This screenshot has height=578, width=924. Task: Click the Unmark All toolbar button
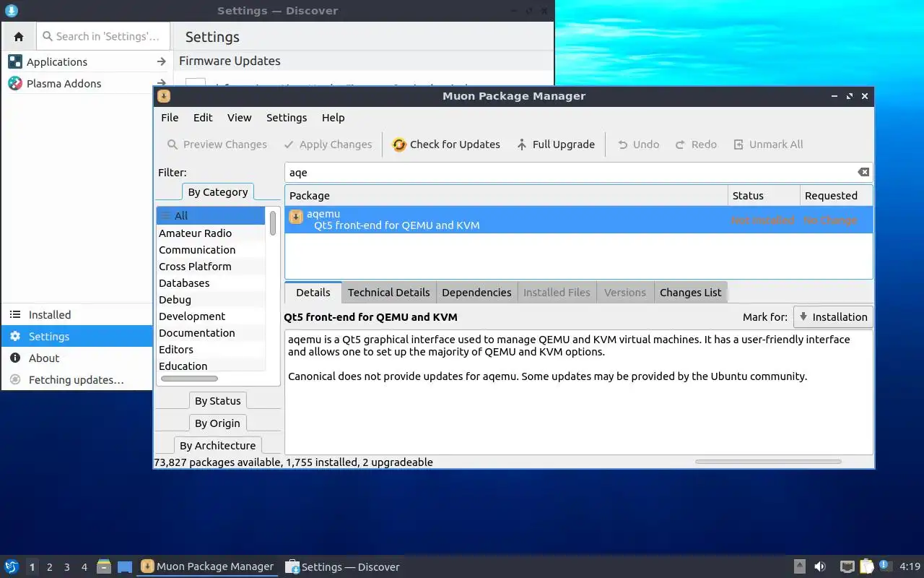(x=768, y=144)
